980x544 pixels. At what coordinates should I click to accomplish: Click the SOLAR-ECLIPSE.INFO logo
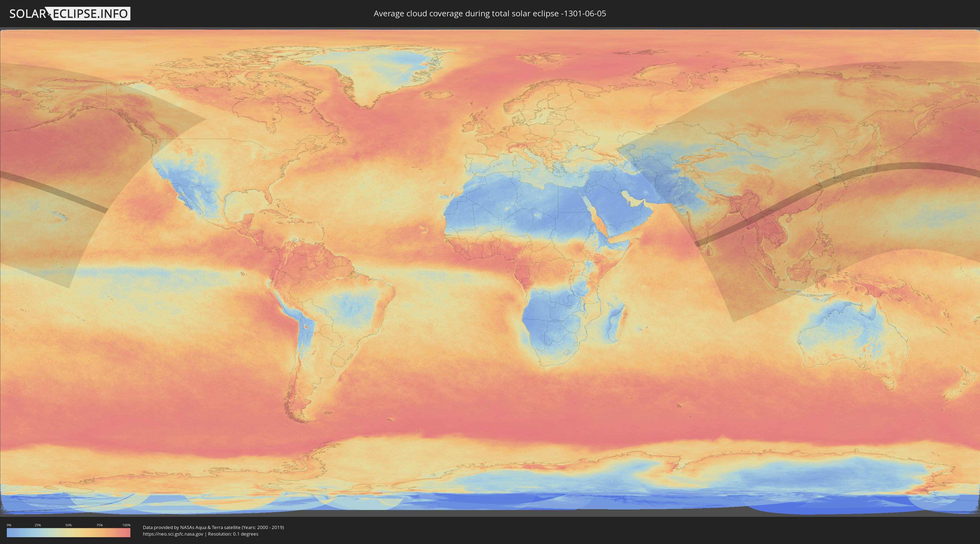[70, 14]
